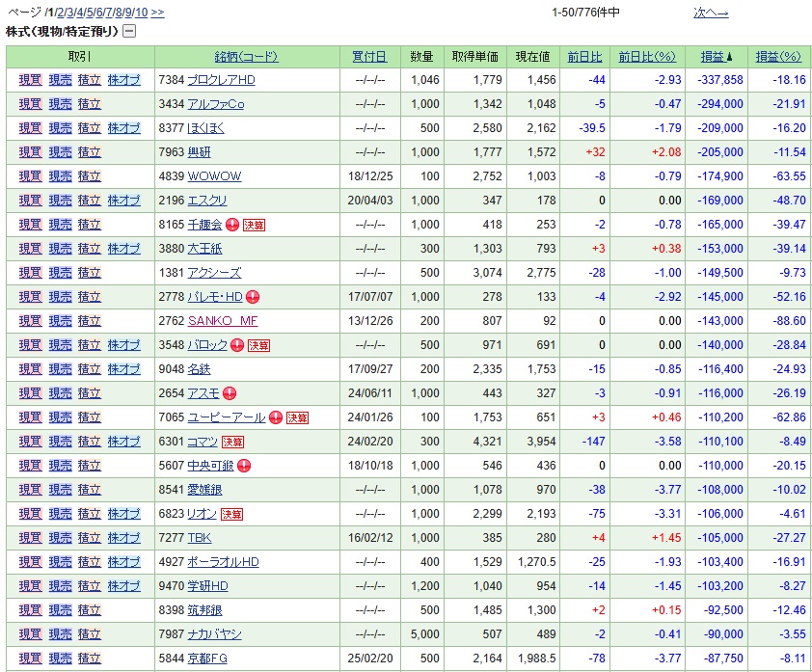This screenshot has height=672, width=812.
Task: Click the red alert icon beside バロック
Action: click(237, 345)
